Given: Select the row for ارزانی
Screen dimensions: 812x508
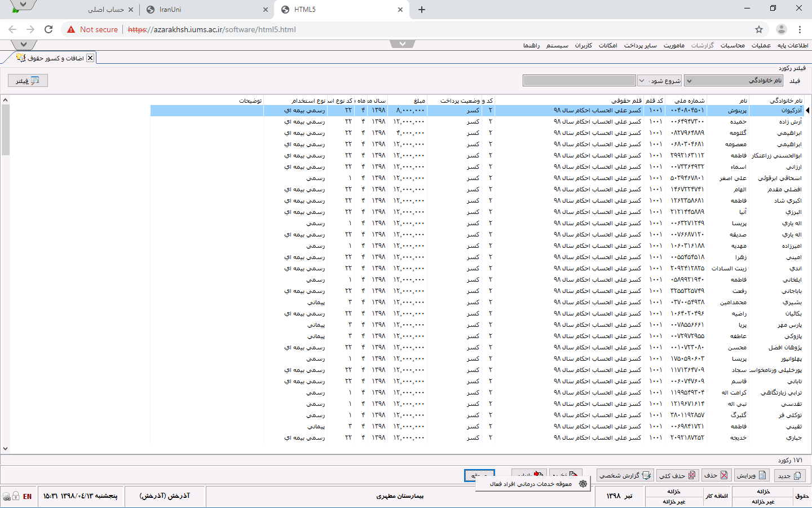Looking at the screenshot, I should click(478, 167).
